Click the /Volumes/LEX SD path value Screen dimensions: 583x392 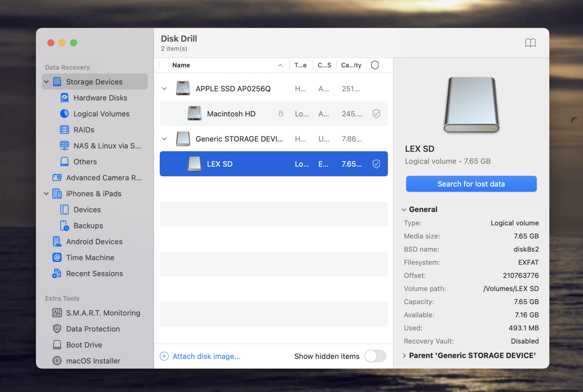pos(511,289)
